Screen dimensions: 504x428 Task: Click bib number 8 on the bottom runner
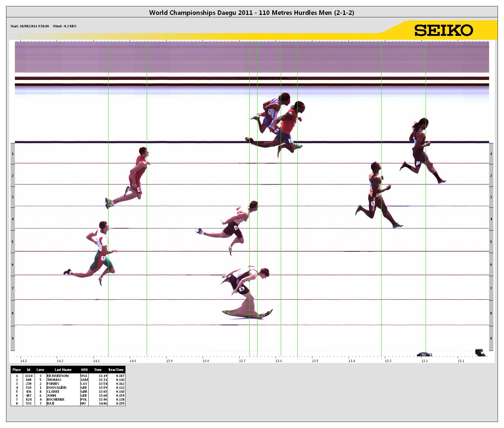tap(242, 289)
